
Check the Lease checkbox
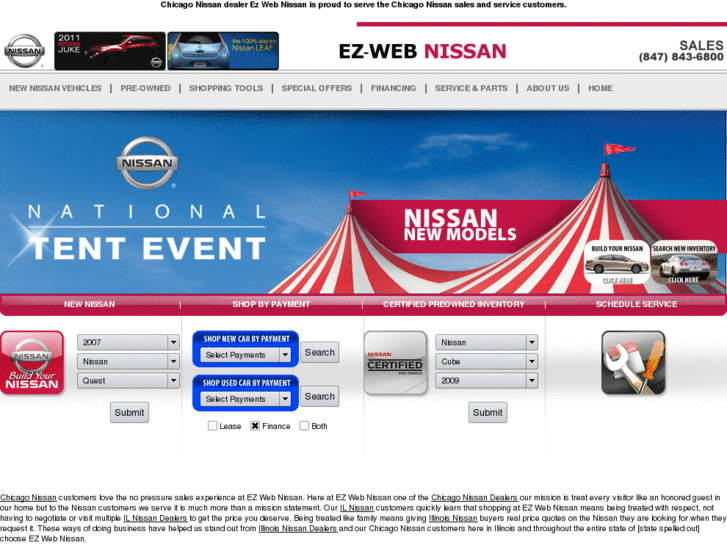coord(212,426)
